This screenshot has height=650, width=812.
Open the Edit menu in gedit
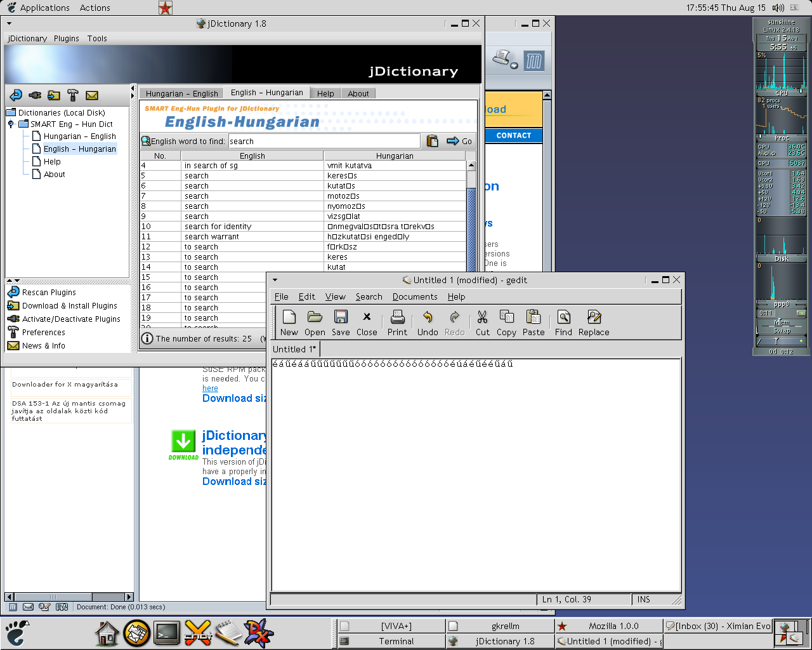click(307, 296)
